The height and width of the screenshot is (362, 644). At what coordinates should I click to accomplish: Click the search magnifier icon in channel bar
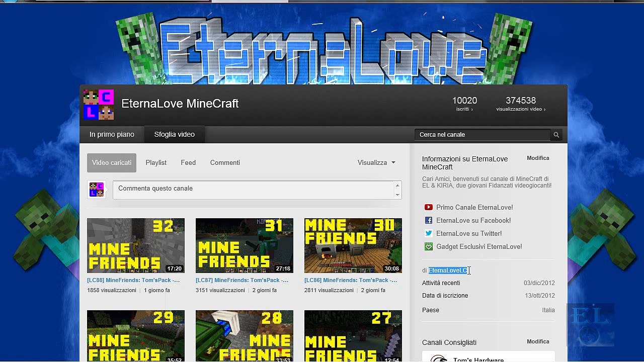tap(556, 135)
